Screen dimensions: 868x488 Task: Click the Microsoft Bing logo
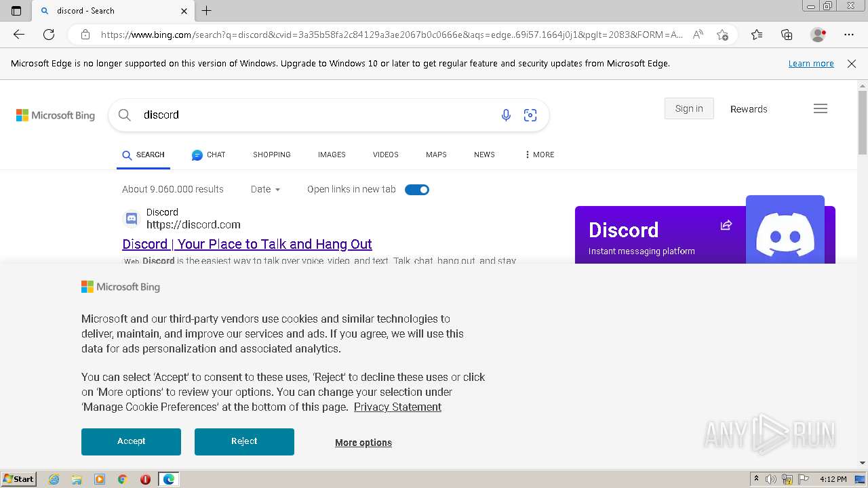click(56, 115)
